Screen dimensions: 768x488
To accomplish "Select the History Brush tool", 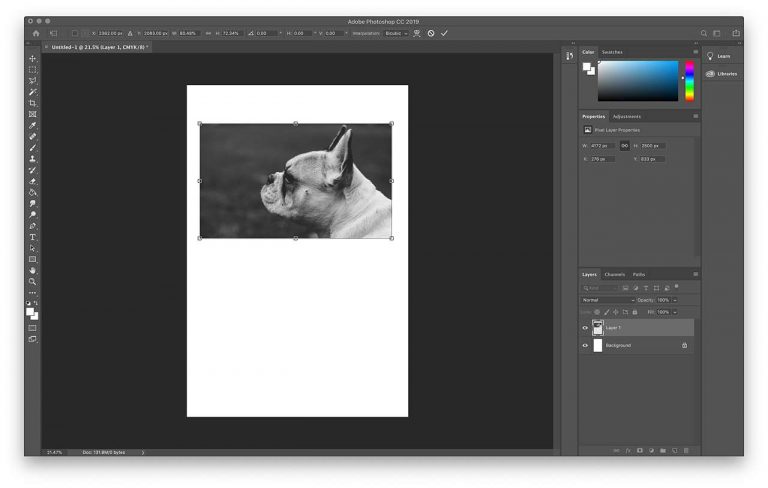I will [x=32, y=170].
